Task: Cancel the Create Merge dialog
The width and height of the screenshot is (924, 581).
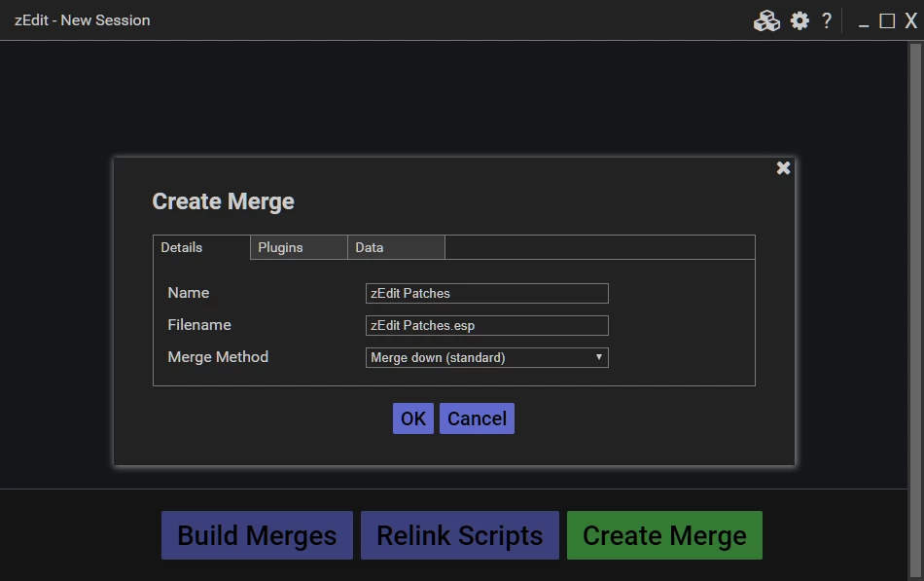Action: coord(477,418)
